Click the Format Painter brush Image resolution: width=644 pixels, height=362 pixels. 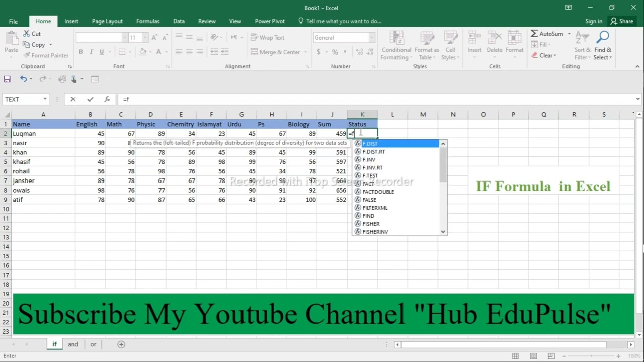(x=45, y=55)
